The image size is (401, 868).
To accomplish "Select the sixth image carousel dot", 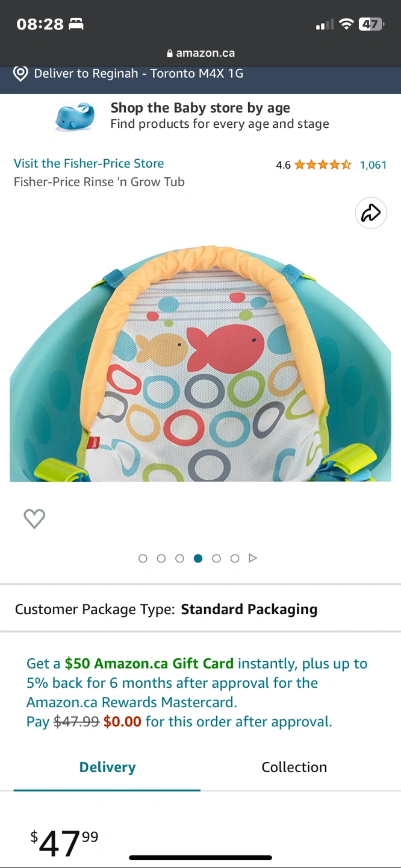I will pos(235,558).
